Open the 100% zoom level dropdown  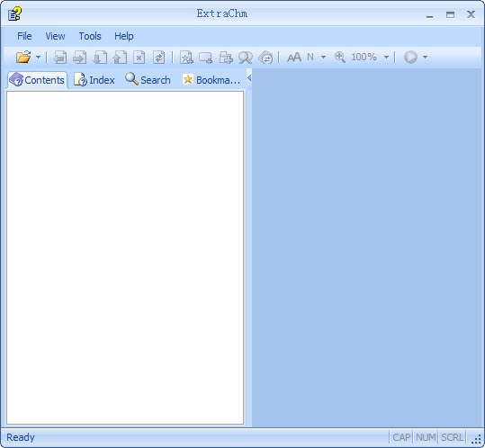386,58
